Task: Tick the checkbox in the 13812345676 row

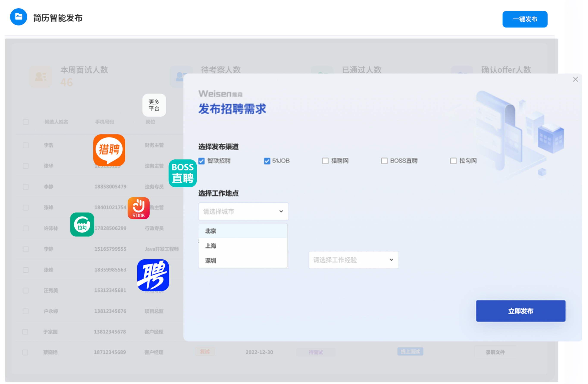Action: pos(26,311)
